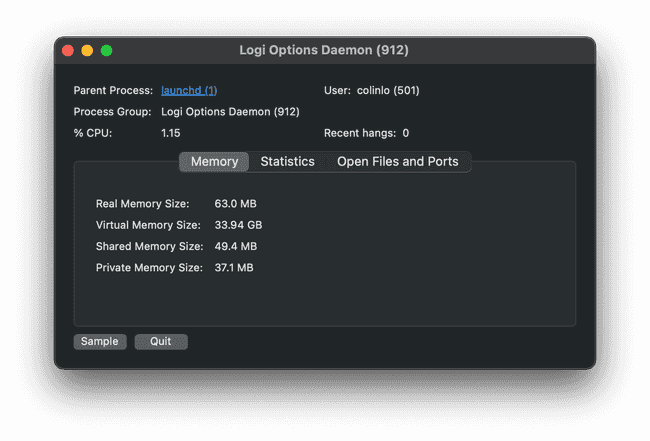Click the window title Logi Options Daemon (912)
Screen dimensions: 650x441
(x=324, y=50)
